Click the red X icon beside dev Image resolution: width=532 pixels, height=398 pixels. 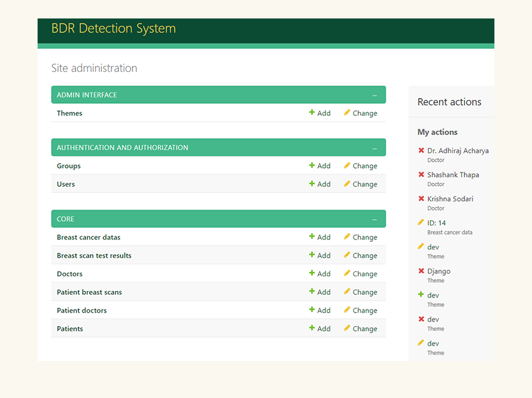coord(421,318)
